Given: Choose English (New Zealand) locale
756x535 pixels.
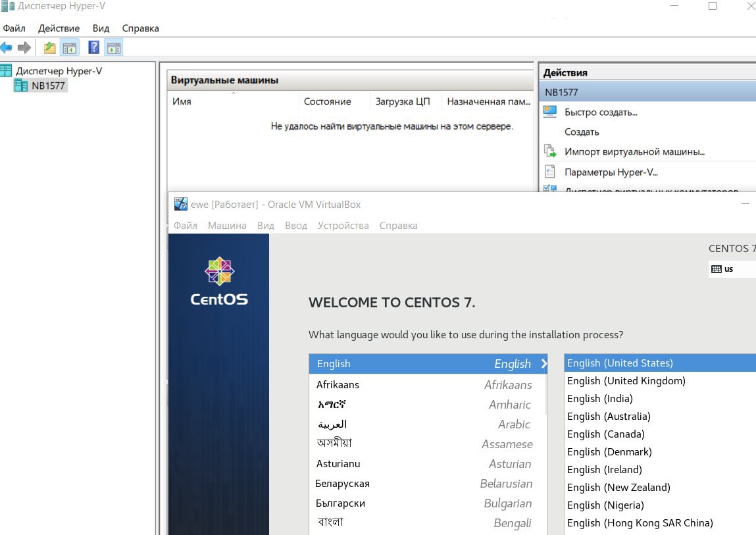Looking at the screenshot, I should pos(660,488).
